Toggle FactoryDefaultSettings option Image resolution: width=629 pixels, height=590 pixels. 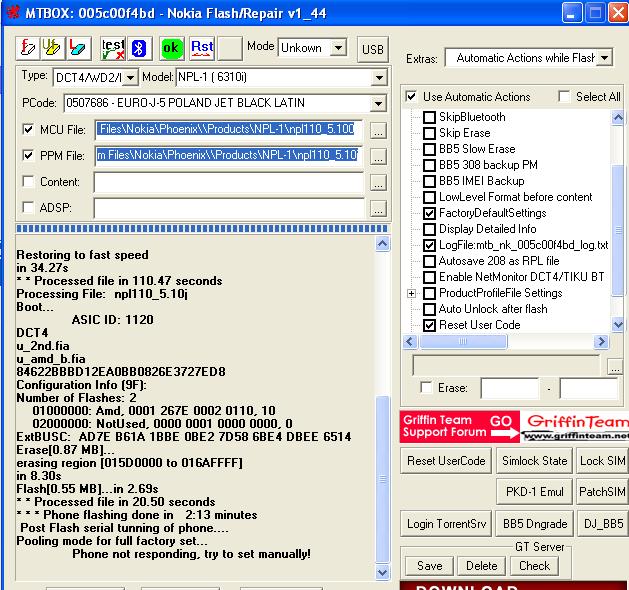click(429, 213)
